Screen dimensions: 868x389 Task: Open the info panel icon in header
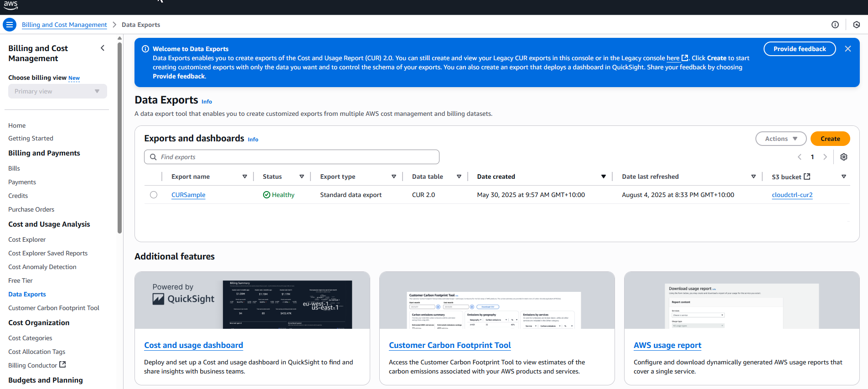(x=835, y=25)
